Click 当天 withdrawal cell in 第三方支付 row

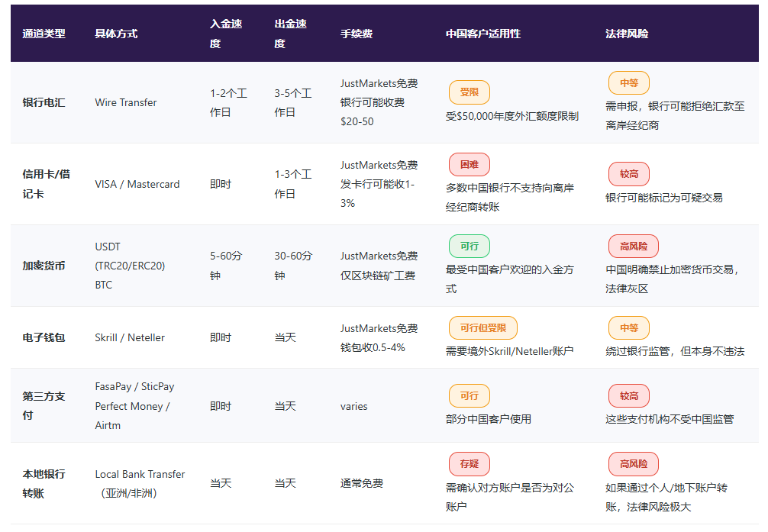(285, 406)
